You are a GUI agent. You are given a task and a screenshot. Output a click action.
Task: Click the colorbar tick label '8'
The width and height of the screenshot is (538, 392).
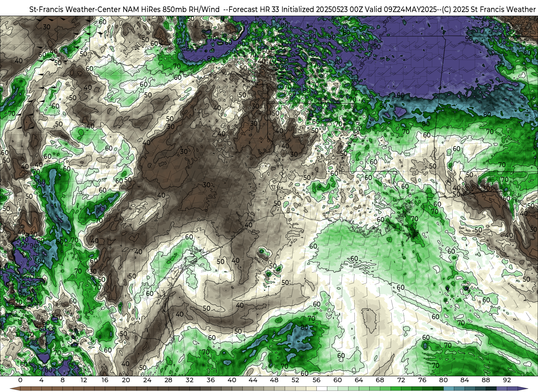pyautogui.click(x=62, y=380)
